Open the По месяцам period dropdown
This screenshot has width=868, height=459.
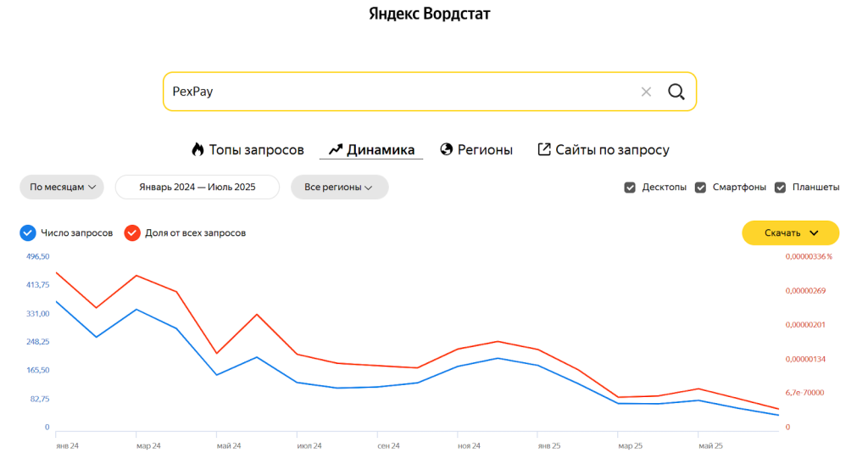(x=62, y=188)
